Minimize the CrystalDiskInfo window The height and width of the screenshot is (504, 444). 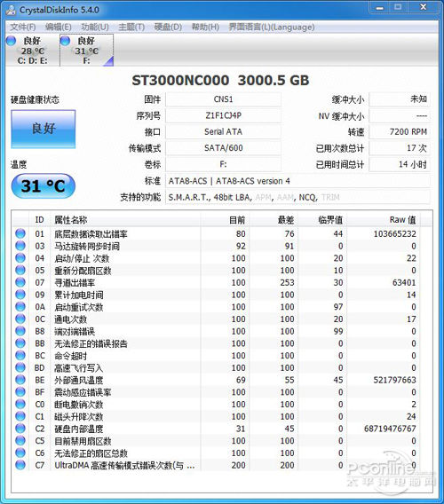[x=380, y=8]
